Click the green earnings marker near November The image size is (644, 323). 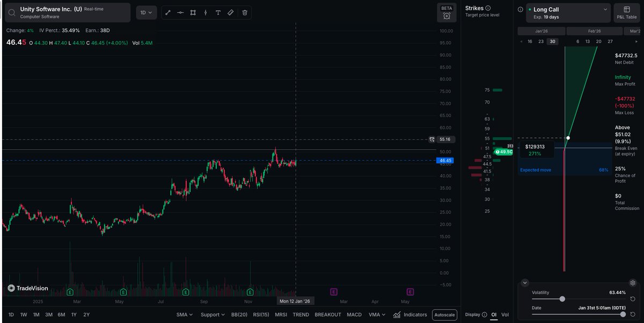[x=250, y=292]
